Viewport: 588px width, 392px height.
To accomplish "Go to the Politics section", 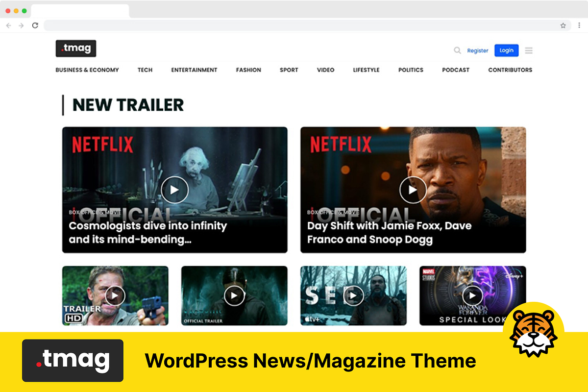I will [411, 70].
